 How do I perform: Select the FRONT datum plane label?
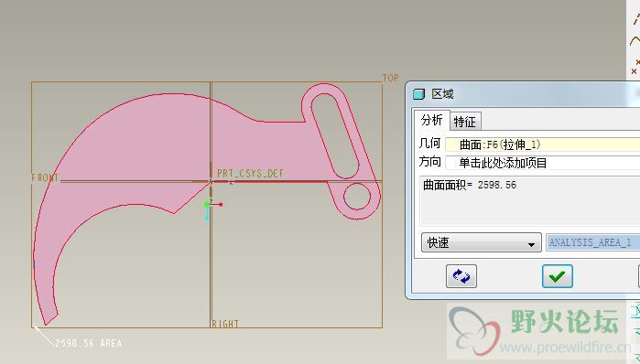[x=45, y=178]
